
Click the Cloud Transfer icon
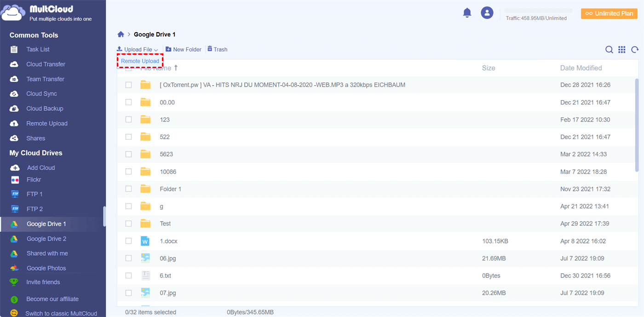point(14,64)
